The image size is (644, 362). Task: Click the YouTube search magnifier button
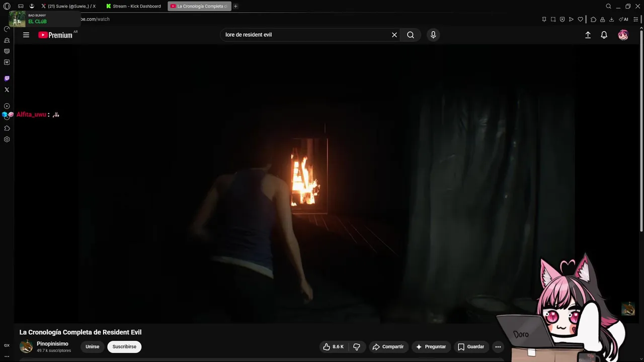[x=411, y=35]
